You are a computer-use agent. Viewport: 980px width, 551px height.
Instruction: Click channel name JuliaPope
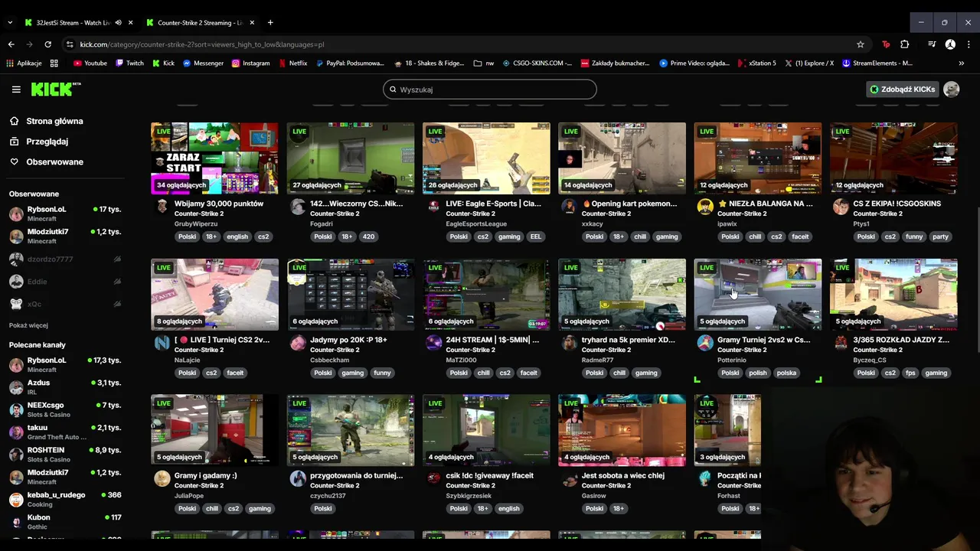pos(189,496)
